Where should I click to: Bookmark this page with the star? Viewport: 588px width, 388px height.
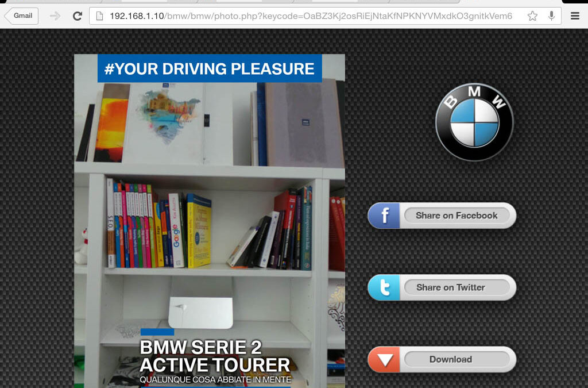click(x=532, y=16)
